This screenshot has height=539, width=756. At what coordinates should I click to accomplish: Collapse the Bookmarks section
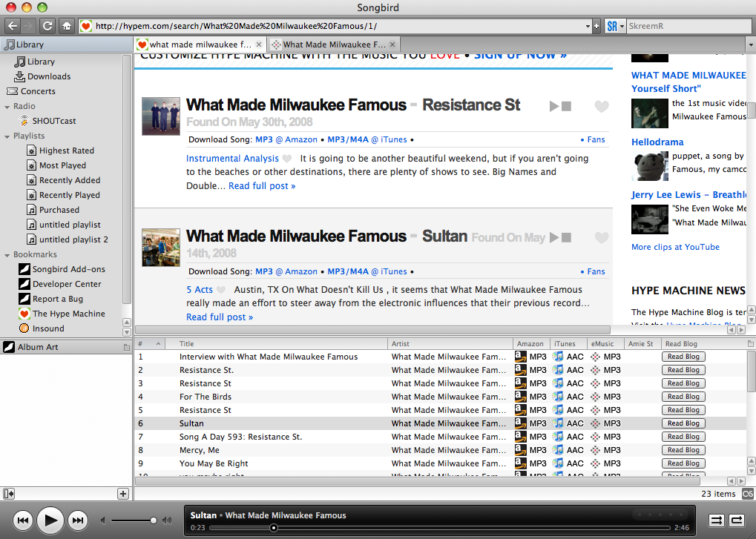tap(7, 255)
